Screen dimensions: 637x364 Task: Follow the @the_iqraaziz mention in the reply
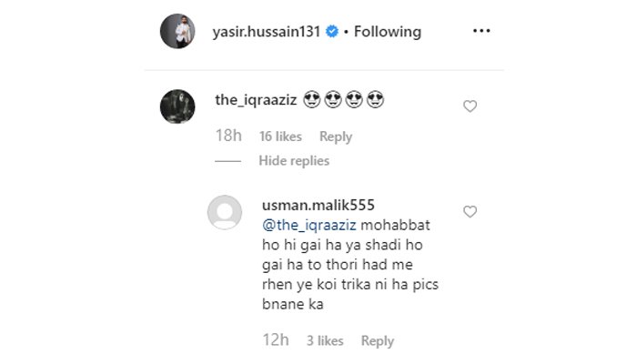pyautogui.click(x=307, y=227)
